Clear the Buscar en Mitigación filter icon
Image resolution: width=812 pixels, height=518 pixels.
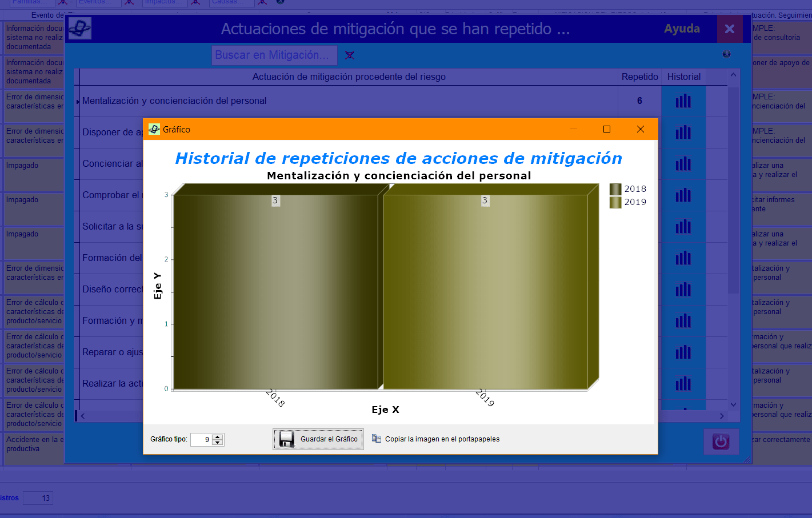point(350,55)
